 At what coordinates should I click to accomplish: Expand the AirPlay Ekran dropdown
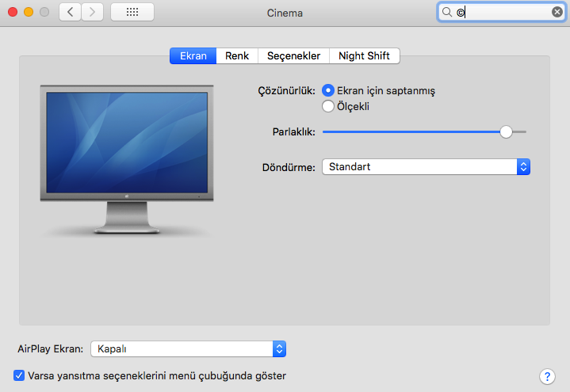click(188, 348)
